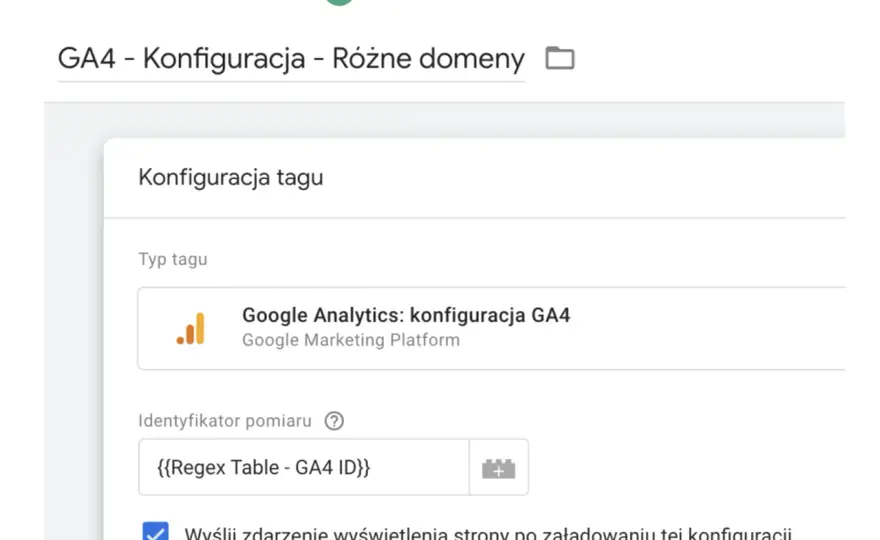Screen dimensions: 880x540
Task: Click the Google Marketing Platform subtitle
Action: (x=351, y=340)
